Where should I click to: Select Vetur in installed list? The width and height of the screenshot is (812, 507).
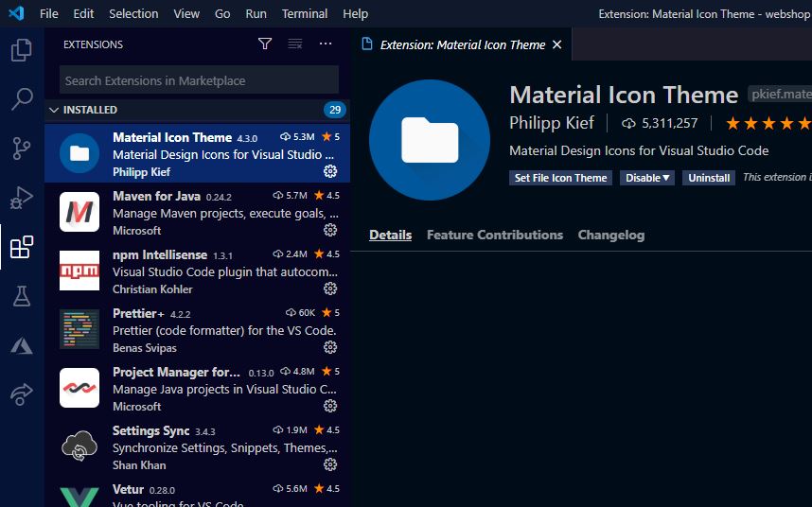[x=197, y=492]
